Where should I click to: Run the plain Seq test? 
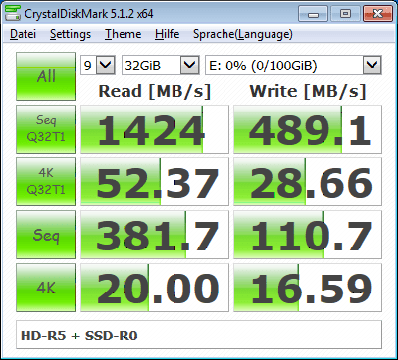pyautogui.click(x=46, y=234)
